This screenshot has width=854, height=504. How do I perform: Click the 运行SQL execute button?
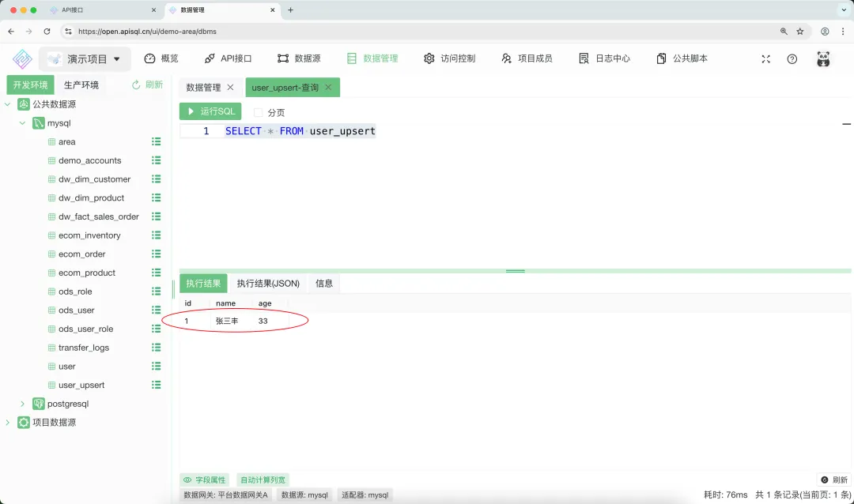click(210, 111)
